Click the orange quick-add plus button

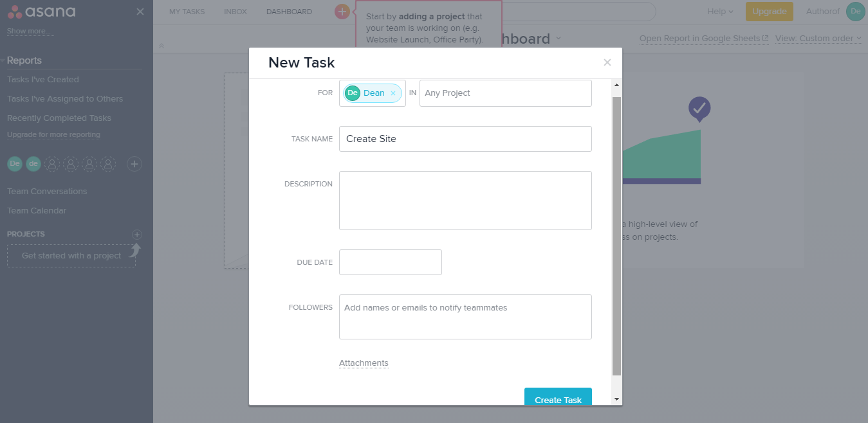click(x=342, y=12)
